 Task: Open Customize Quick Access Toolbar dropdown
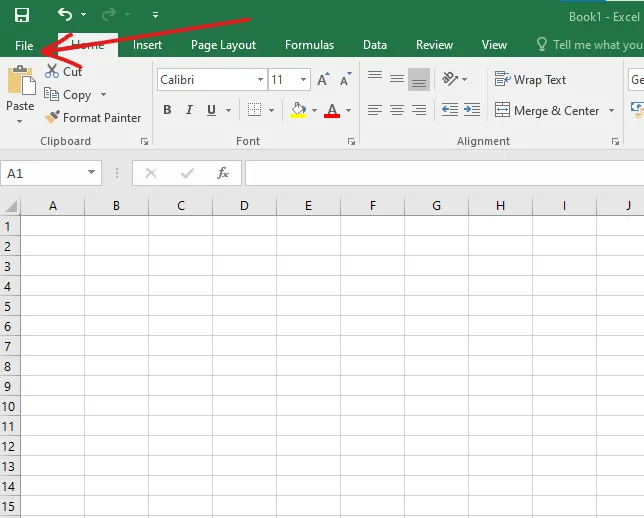155,15
